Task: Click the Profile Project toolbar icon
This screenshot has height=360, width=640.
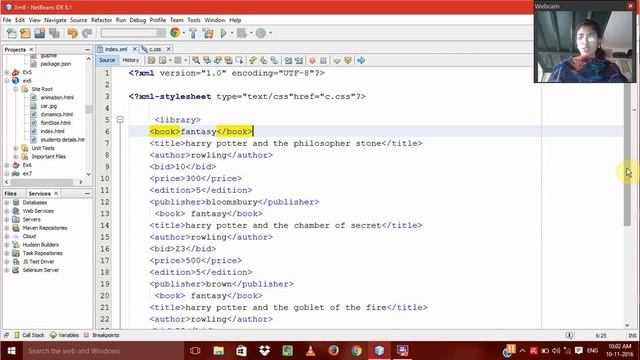Action: 261,33
